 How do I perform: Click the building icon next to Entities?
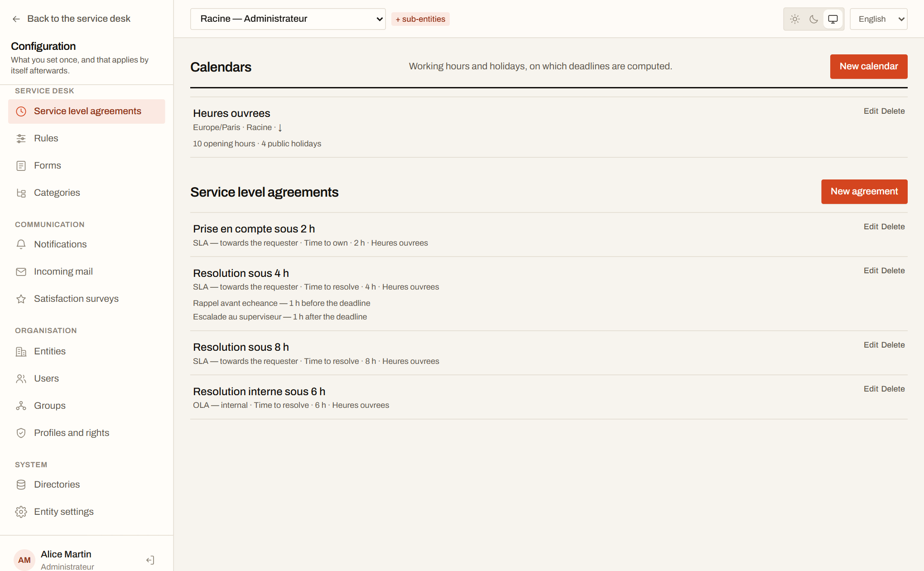tap(21, 352)
